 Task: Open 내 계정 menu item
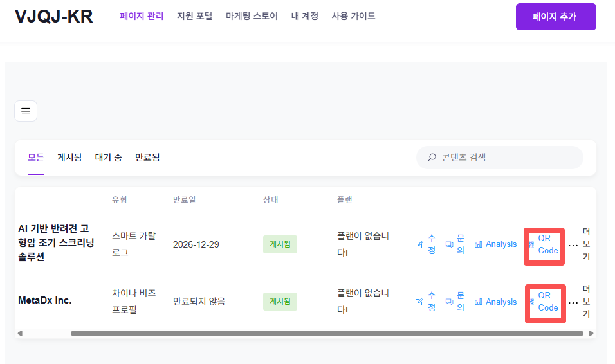(x=304, y=16)
